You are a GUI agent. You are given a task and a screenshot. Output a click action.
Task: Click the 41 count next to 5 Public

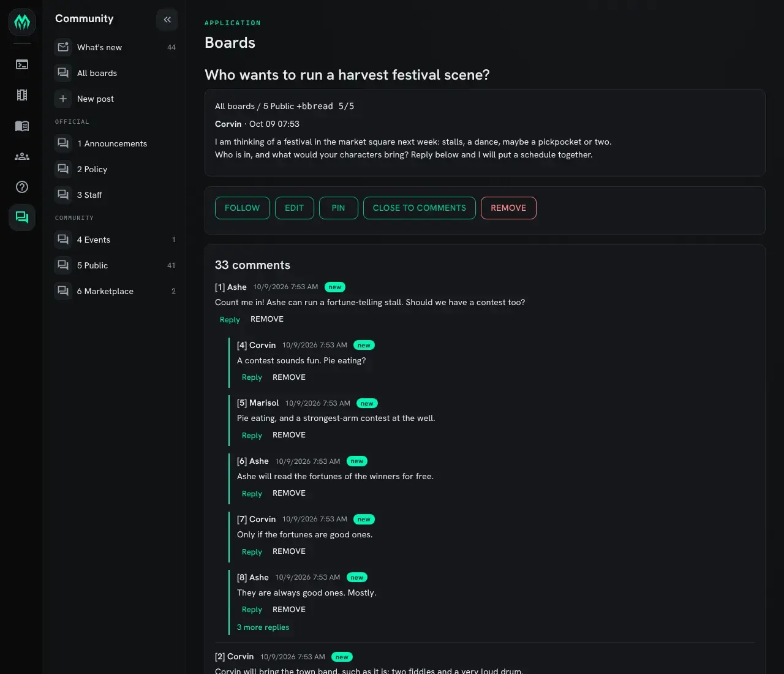coord(171,265)
